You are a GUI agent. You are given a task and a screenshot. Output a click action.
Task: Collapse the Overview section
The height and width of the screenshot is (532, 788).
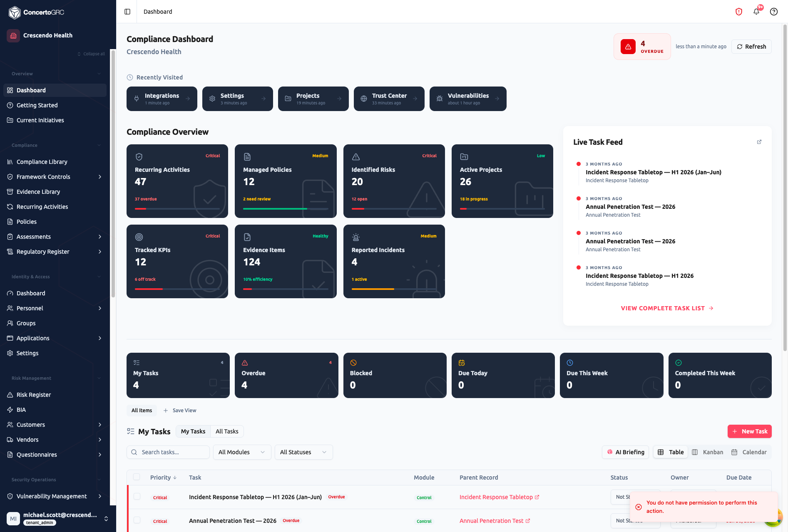point(99,74)
